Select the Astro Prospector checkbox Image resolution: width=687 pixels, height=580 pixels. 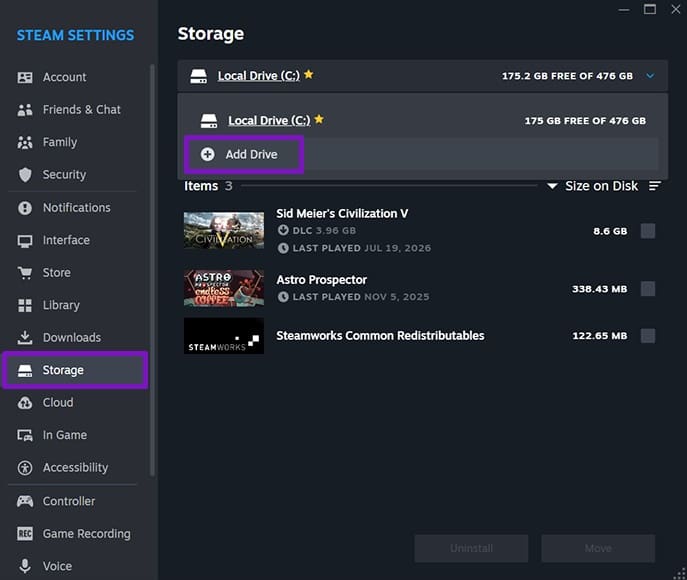[648, 289]
